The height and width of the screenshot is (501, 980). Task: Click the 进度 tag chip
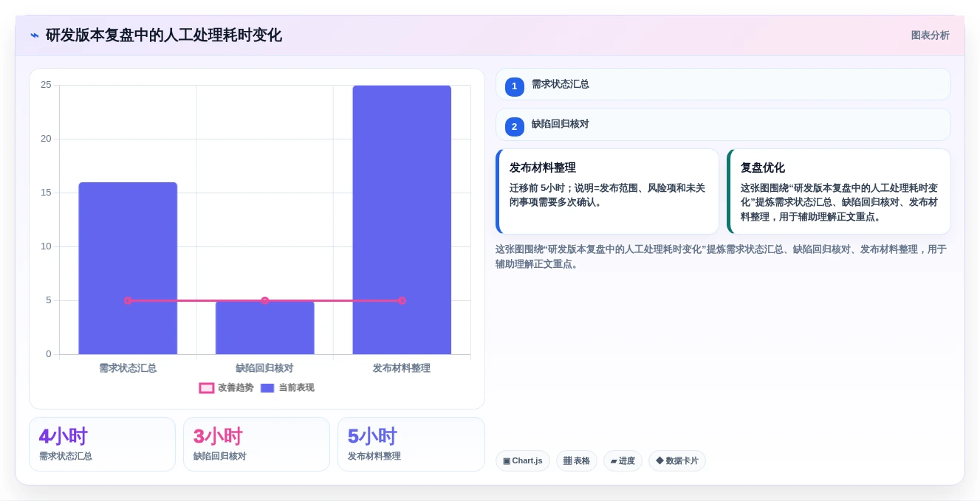click(623, 460)
